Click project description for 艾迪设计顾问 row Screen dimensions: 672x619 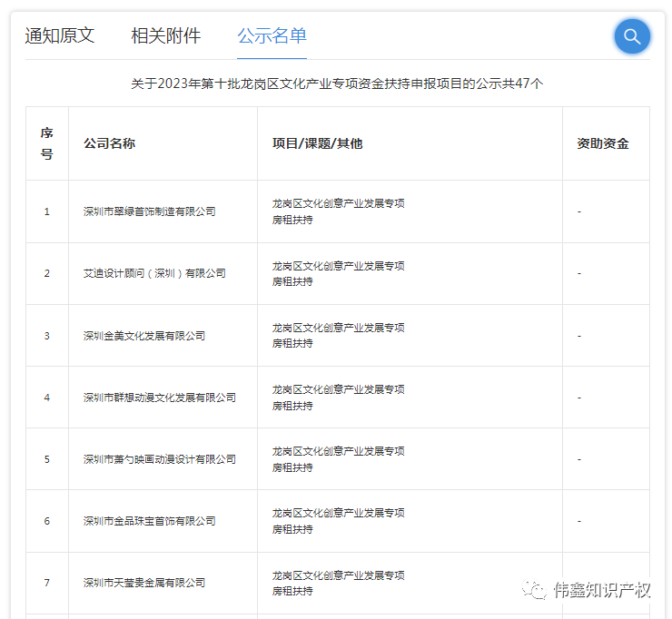click(x=339, y=273)
